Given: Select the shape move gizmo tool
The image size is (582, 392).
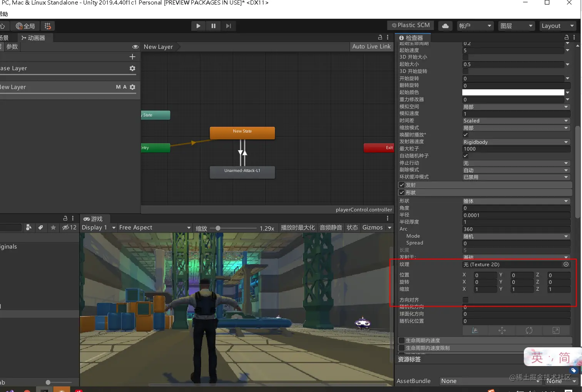Looking at the screenshot, I should pyautogui.click(x=502, y=330).
